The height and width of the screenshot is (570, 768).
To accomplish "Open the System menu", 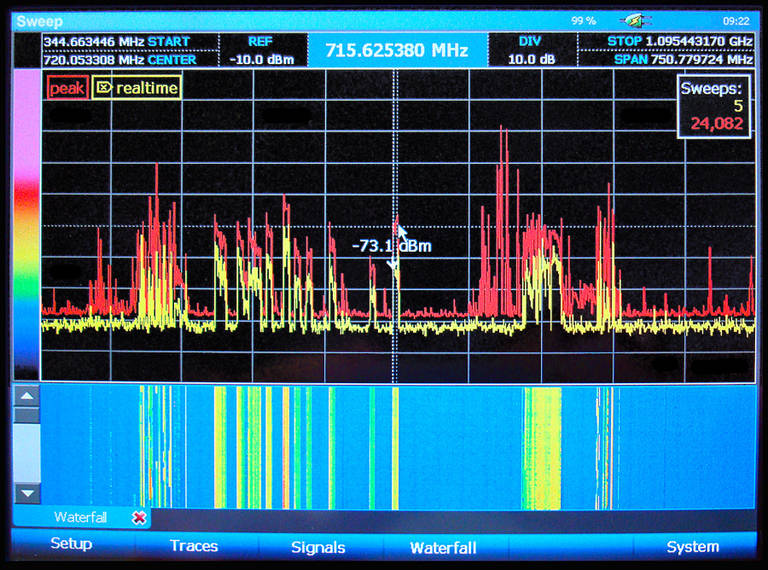I will click(x=692, y=546).
